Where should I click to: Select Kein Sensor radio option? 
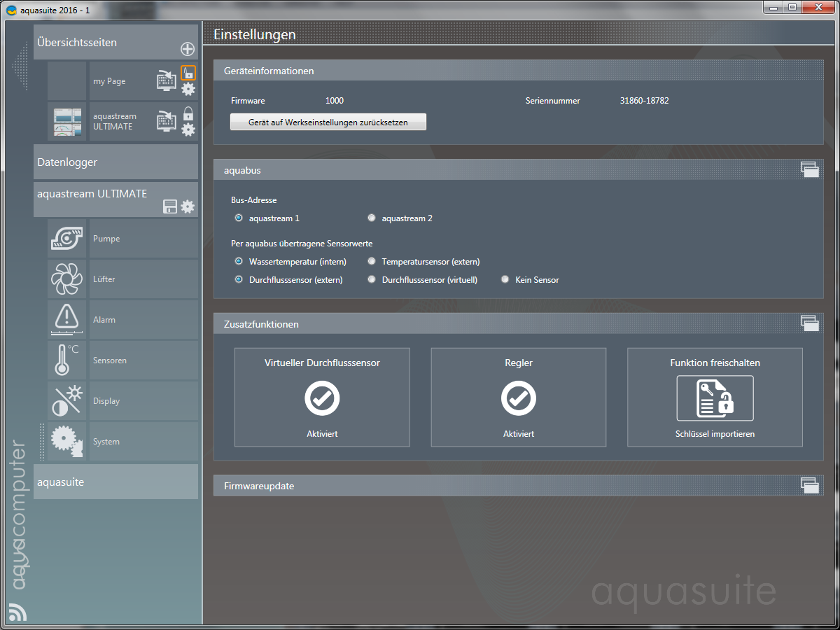pos(505,280)
